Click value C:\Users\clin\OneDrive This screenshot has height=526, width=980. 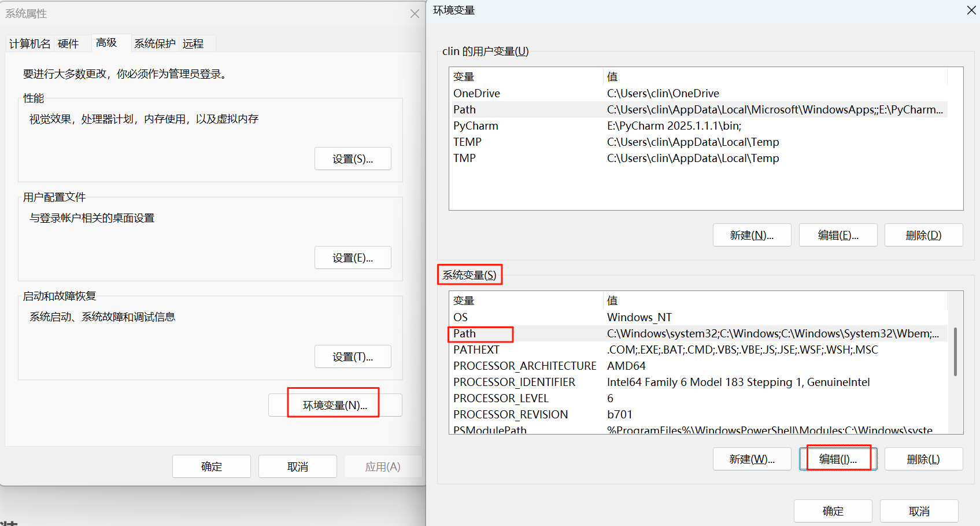[663, 93]
